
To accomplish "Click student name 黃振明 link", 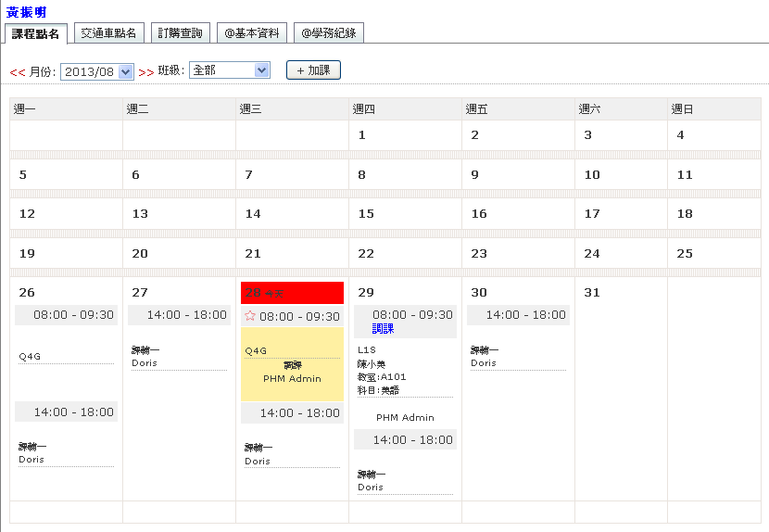I will [26, 12].
